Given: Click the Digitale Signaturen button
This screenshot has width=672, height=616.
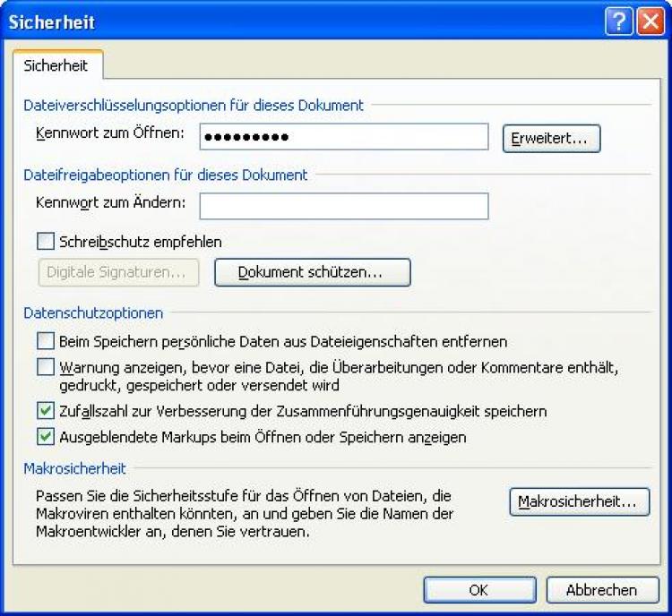Looking at the screenshot, I should click(x=118, y=272).
